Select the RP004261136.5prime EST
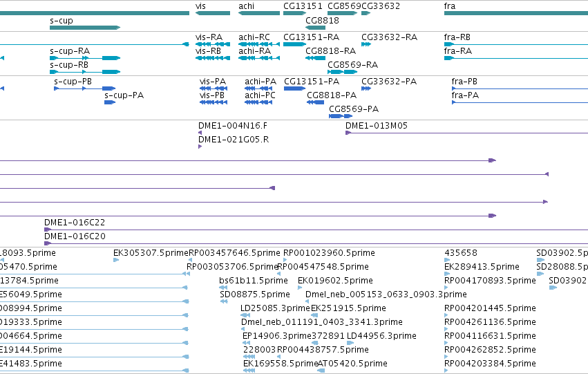Screen dimensions: 588x374 pyautogui.click(x=446, y=329)
